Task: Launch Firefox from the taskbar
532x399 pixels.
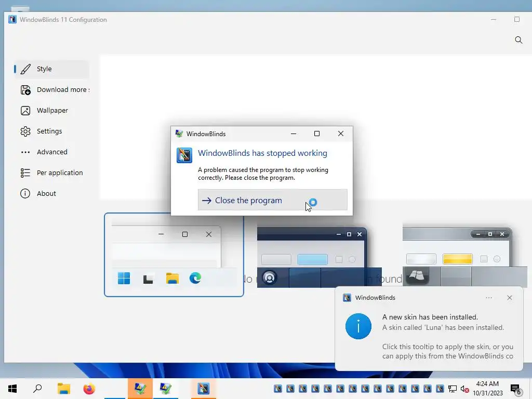Action: pyautogui.click(x=89, y=389)
